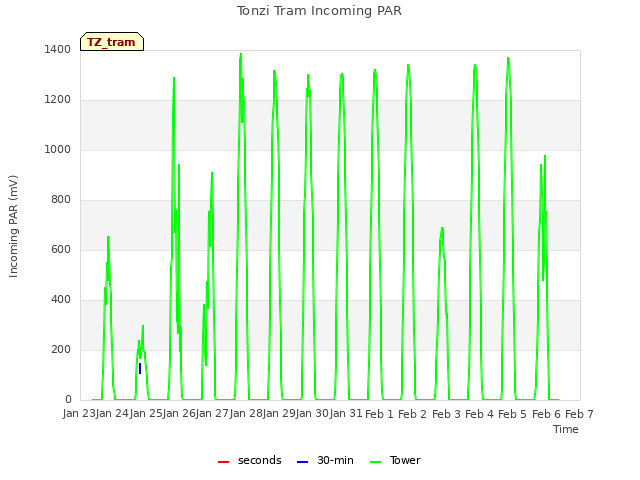The width and height of the screenshot is (640, 480).
Task: Click the 600 y-axis tick label
Action: 61,249
